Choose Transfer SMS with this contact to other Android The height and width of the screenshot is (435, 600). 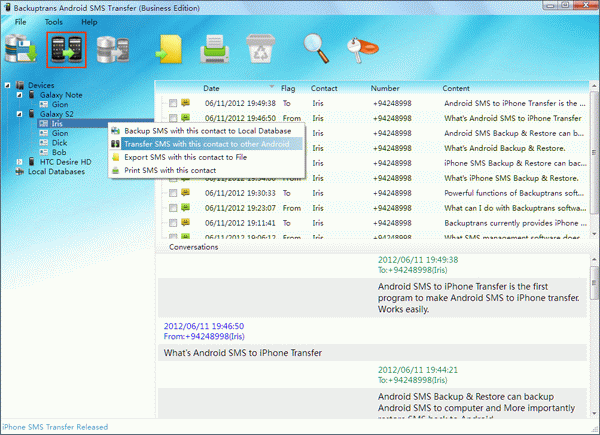207,144
